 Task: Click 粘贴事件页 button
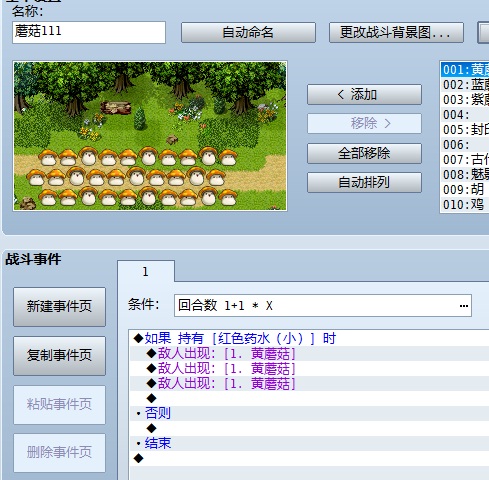59,405
